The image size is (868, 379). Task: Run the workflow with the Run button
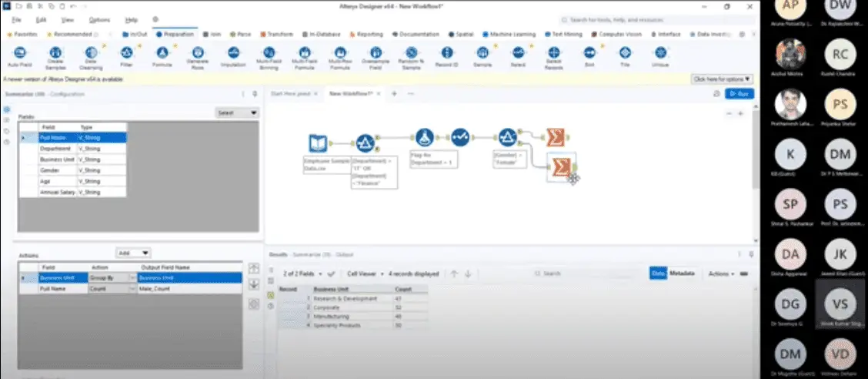coord(739,94)
